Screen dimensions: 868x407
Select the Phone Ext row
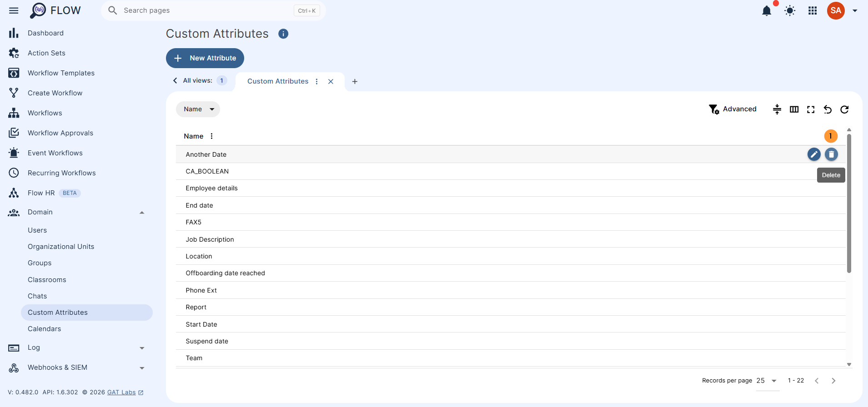(x=511, y=290)
